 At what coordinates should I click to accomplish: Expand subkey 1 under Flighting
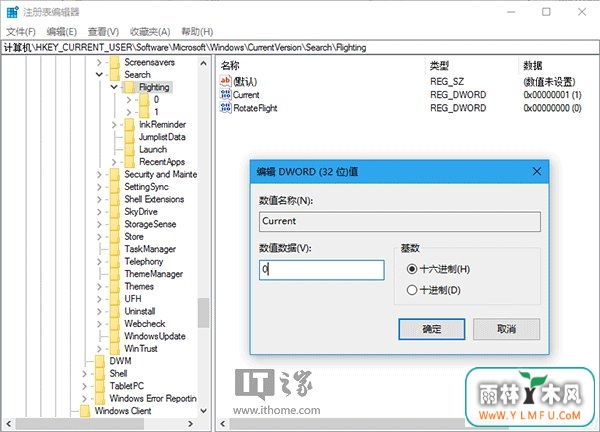(x=129, y=112)
